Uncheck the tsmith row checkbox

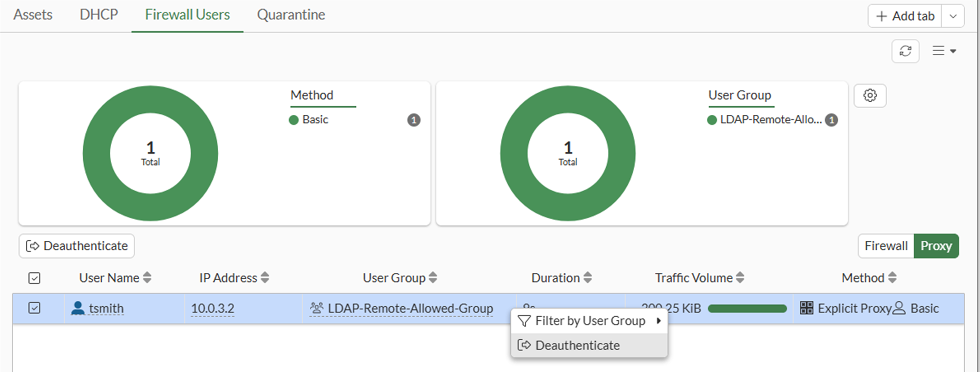coord(34,308)
